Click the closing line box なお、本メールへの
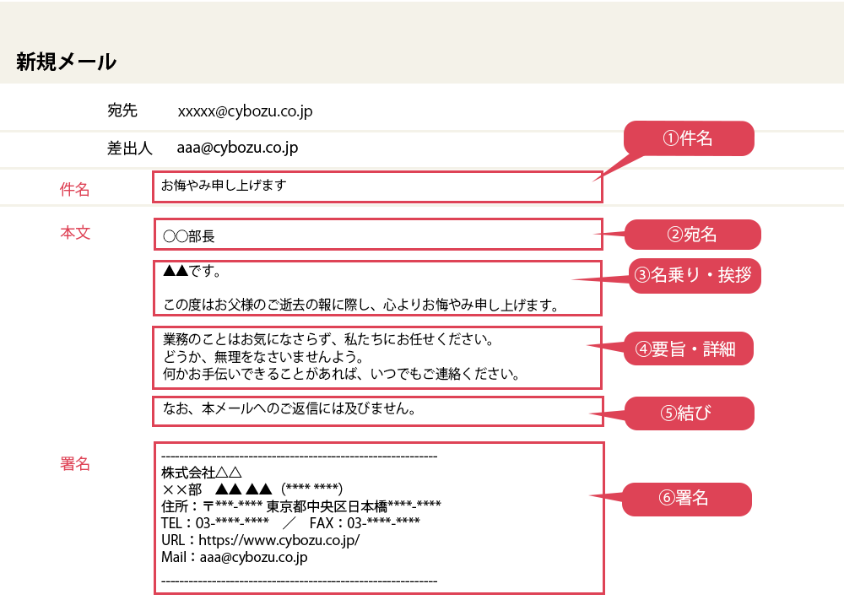This screenshot has width=844, height=616. (x=377, y=411)
